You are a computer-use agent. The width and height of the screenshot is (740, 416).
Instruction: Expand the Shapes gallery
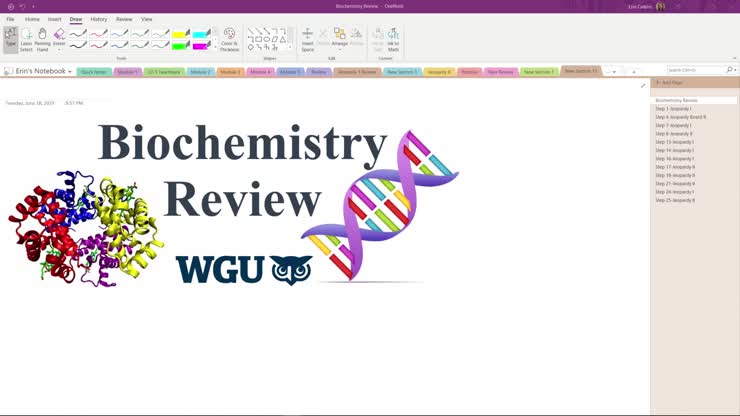tap(290, 46)
